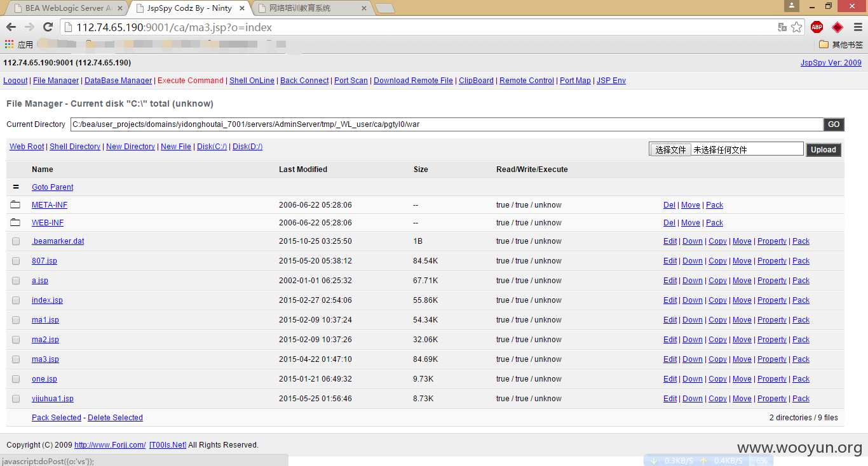Click Del for META-INF folder

tap(669, 205)
